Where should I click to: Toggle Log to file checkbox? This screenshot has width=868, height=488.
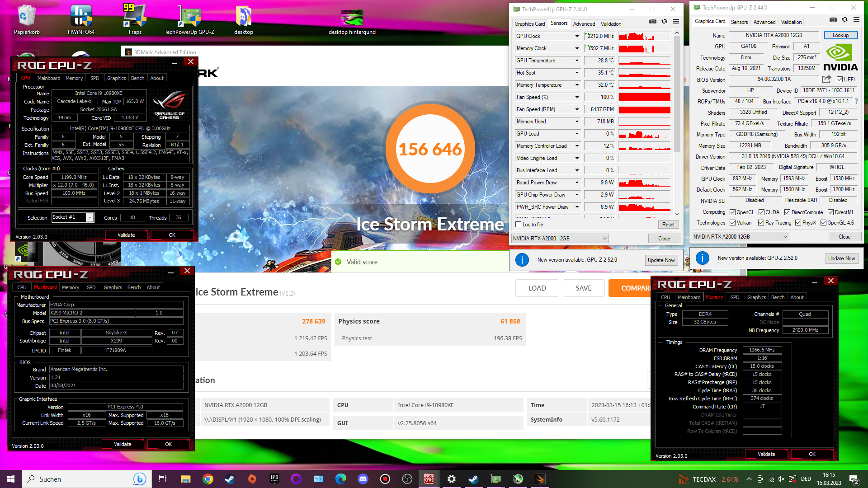(x=519, y=225)
